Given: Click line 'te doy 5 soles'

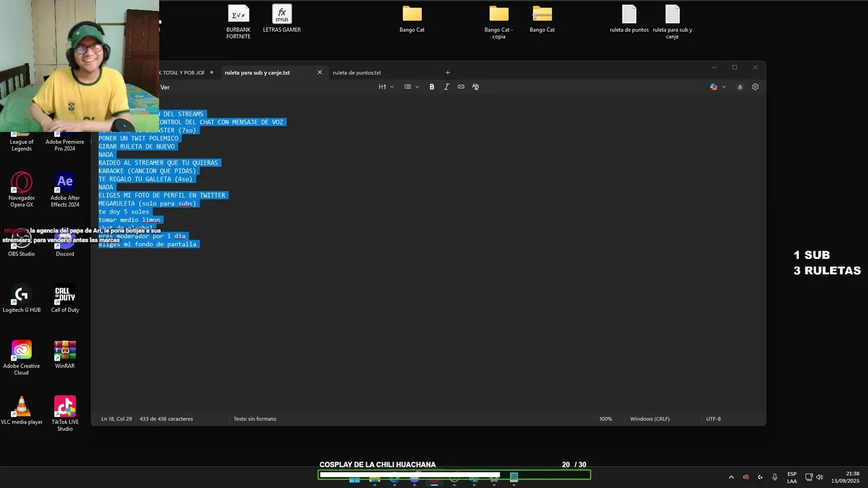Looking at the screenshot, I should tap(123, 211).
